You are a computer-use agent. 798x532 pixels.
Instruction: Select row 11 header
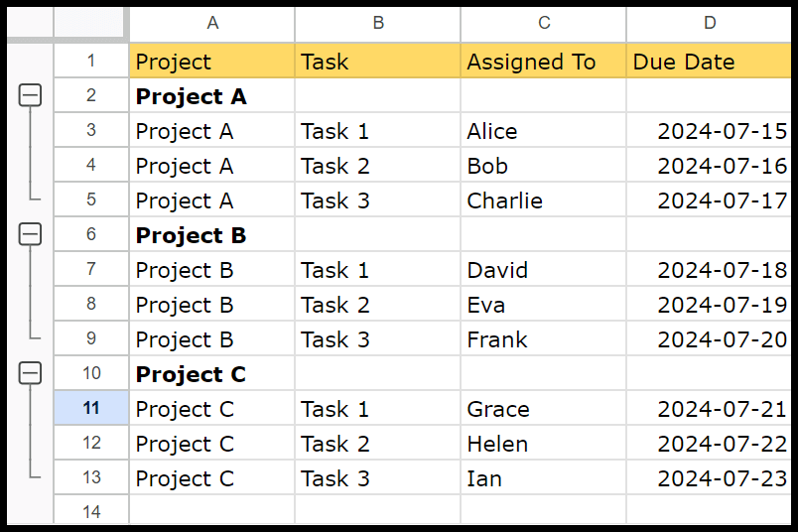tap(91, 408)
